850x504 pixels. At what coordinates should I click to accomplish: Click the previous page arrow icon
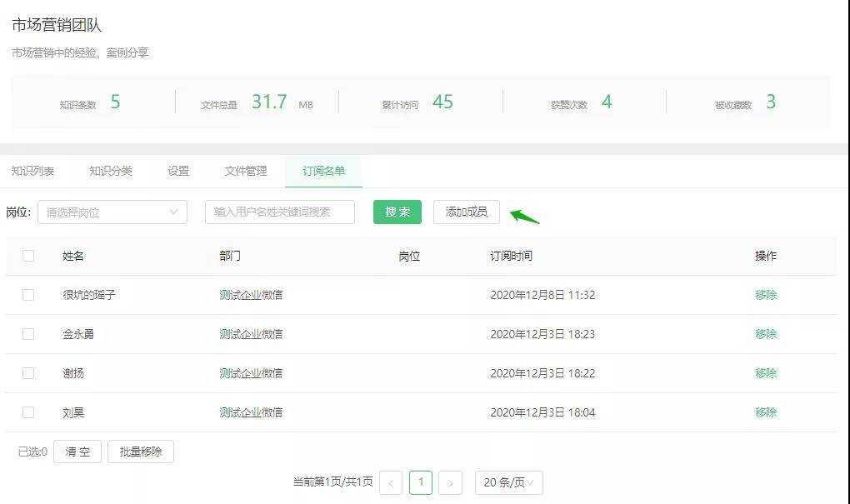390,482
